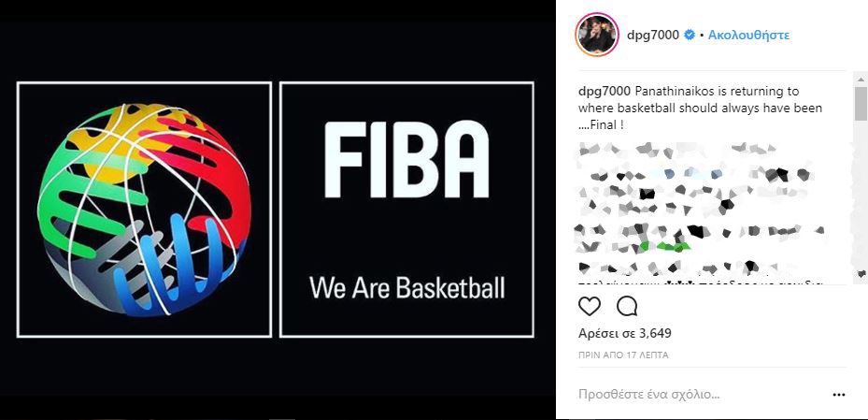Screen dimensions: 868x420
Task: Click the blurred comments area below caption
Action: pos(700,213)
